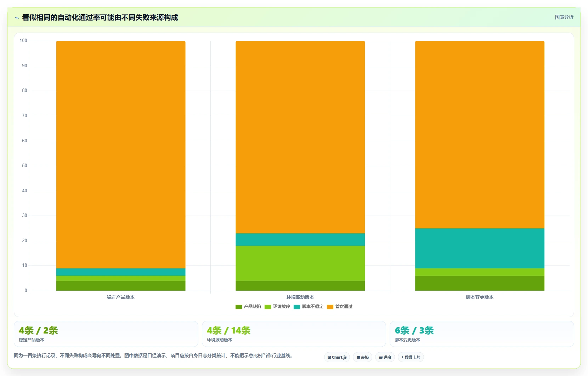Select the orange 首次通过 segment of 稳定产品版本 bar

coord(121,155)
